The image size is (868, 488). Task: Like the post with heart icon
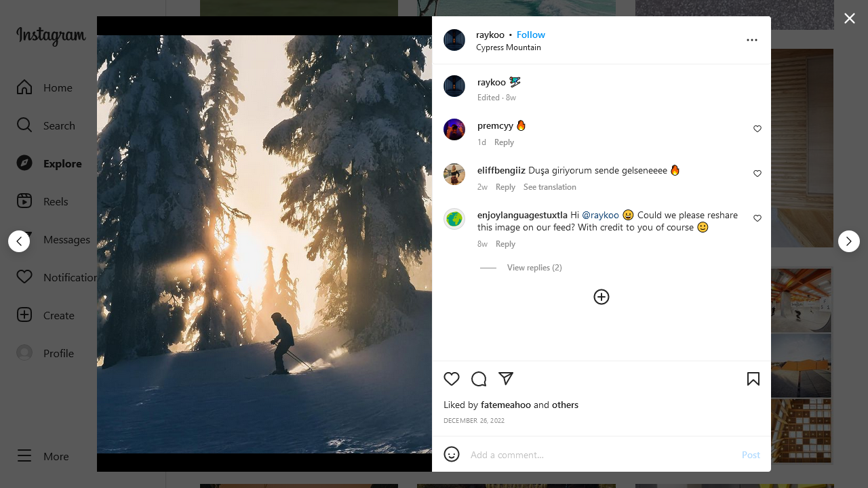[x=452, y=379]
